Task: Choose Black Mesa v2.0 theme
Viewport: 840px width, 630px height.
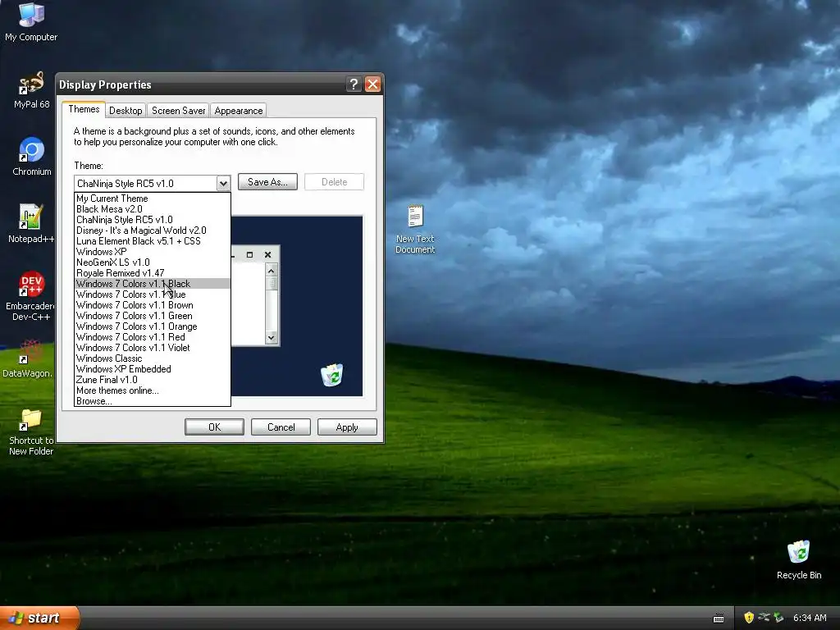Action: point(153,209)
